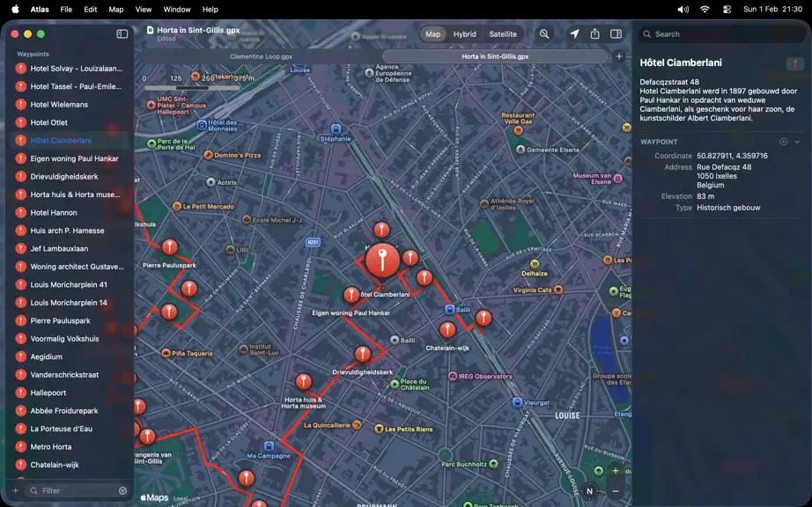Select Abbée Froidurepark waypoint
Image resolution: width=812 pixels, height=507 pixels.
click(x=70, y=411)
